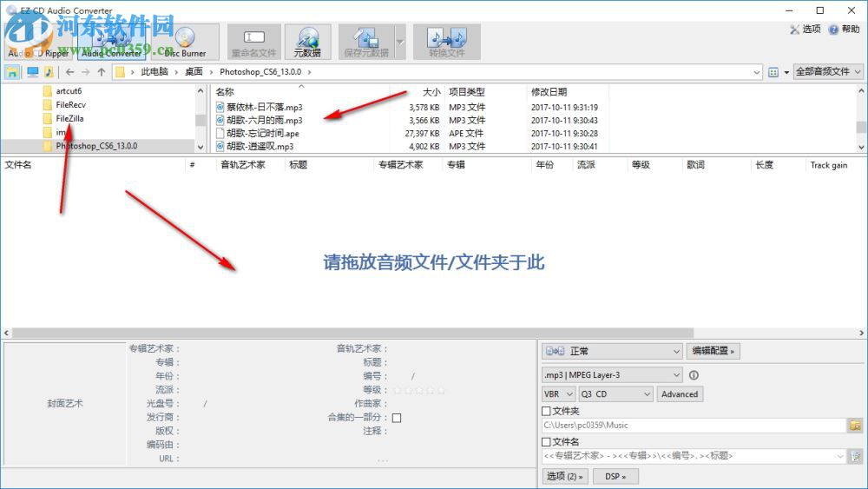Enable the 文件名 filename checkbox

click(546, 442)
